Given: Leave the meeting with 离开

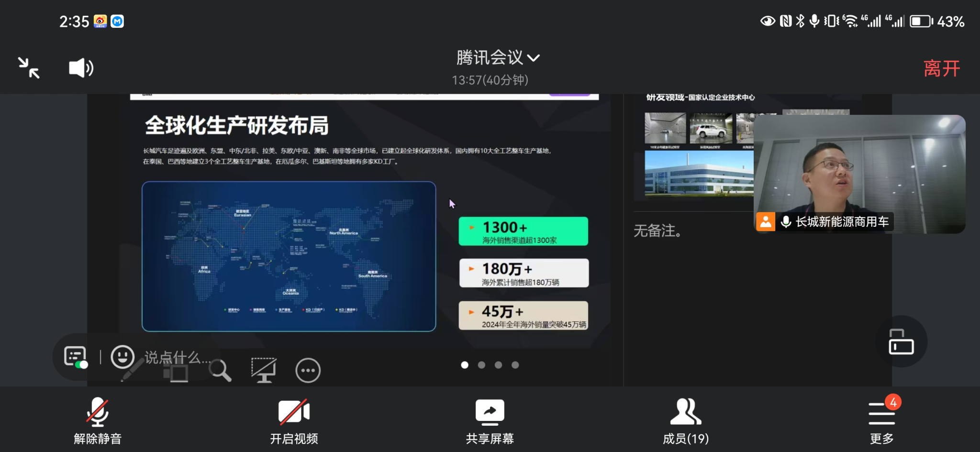Looking at the screenshot, I should (x=941, y=68).
